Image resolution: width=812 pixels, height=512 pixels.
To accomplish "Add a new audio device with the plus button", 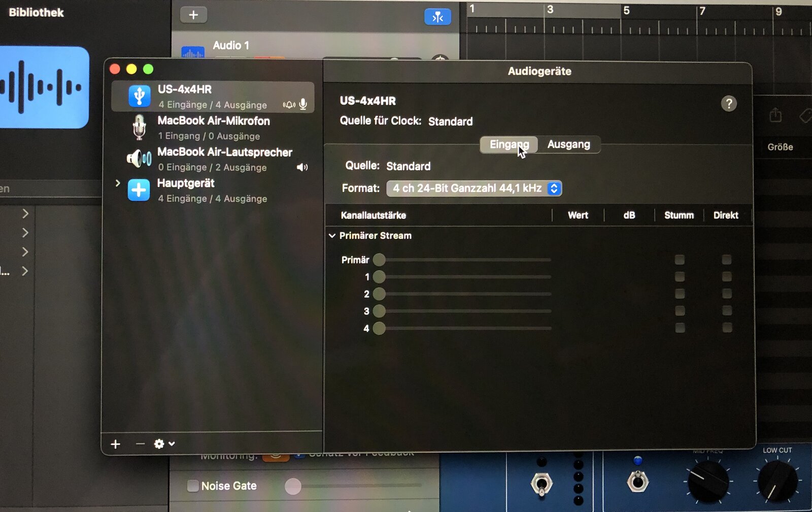I will pyautogui.click(x=115, y=444).
